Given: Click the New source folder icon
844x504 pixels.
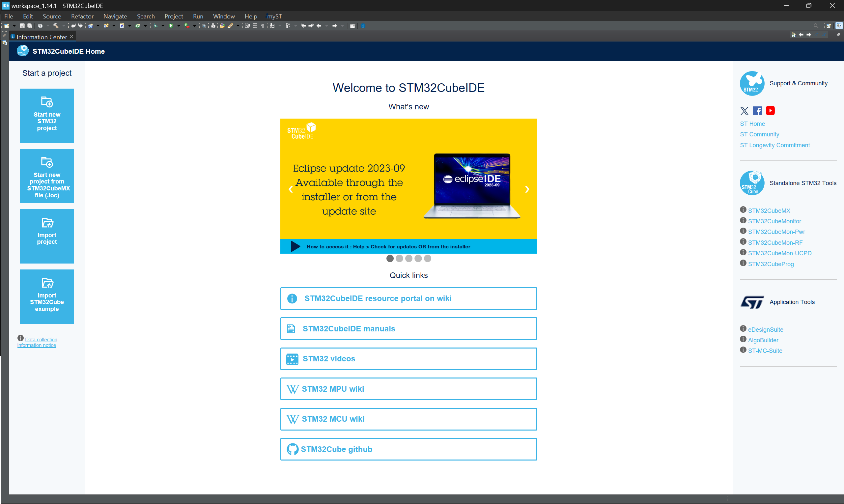Looking at the screenshot, I should pyautogui.click(x=106, y=26).
